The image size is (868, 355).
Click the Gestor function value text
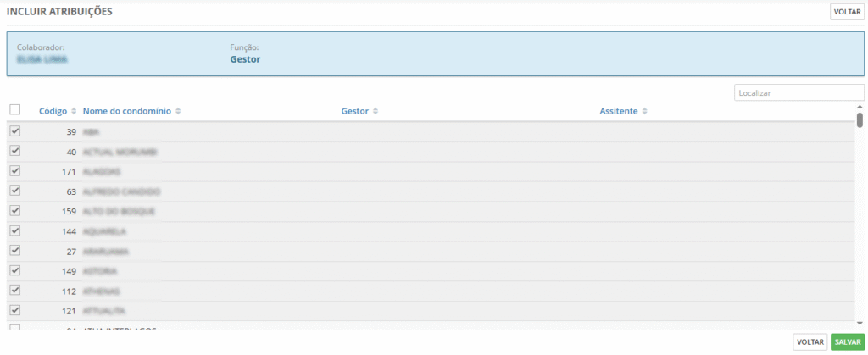(x=245, y=59)
